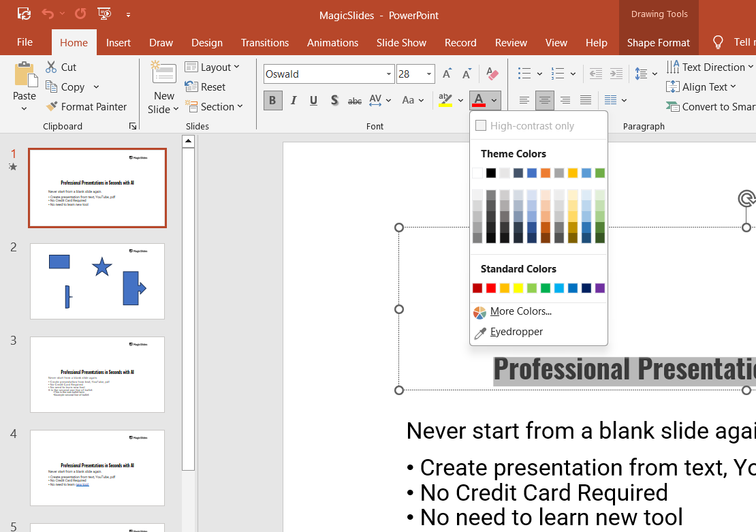Open the Transitions ribbon tab
This screenshot has height=532, width=756.
264,42
